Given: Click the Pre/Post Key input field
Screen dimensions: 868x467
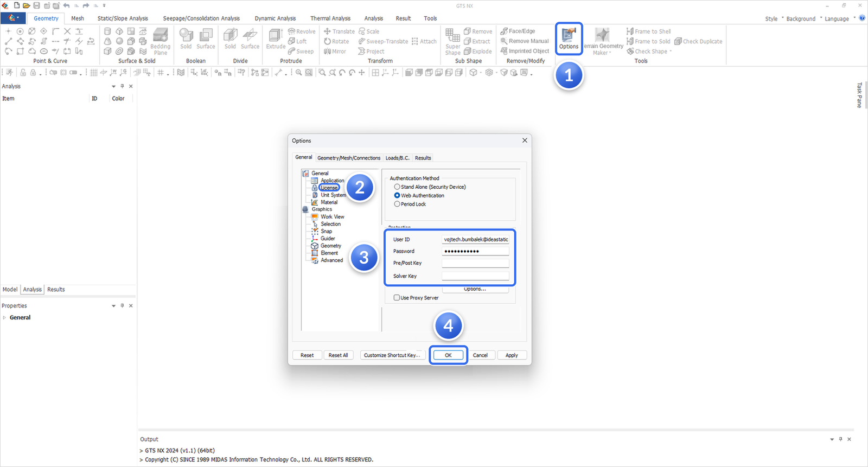Looking at the screenshot, I should tap(475, 263).
